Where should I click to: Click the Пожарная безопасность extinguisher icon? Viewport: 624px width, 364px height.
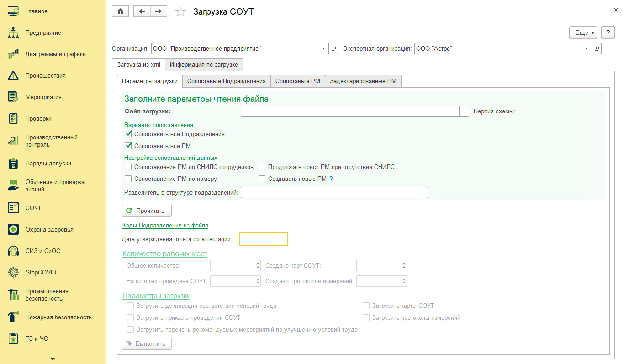pyautogui.click(x=13, y=317)
